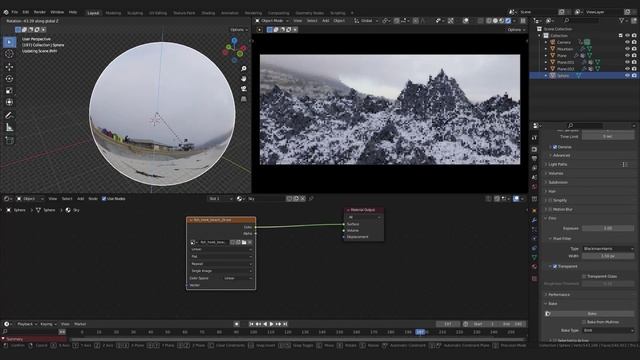Expand the Performance panel

point(558,294)
